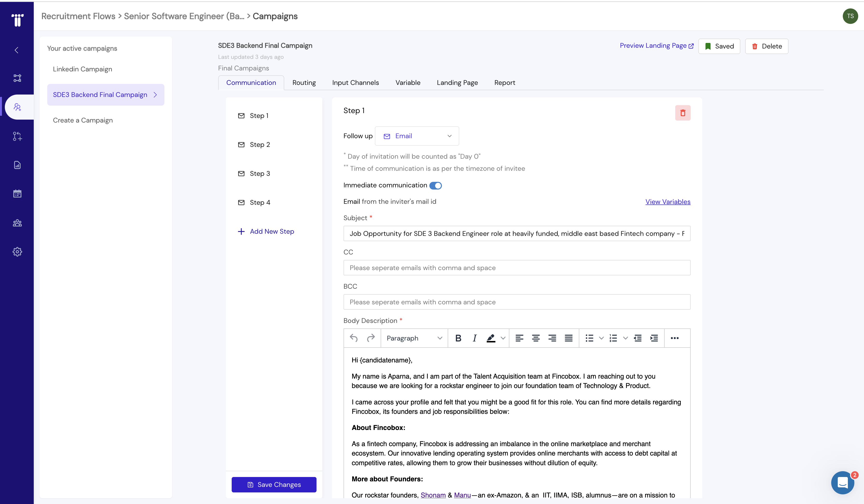Toggle Immediate communication switch
This screenshot has width=864, height=504.
coord(435,185)
